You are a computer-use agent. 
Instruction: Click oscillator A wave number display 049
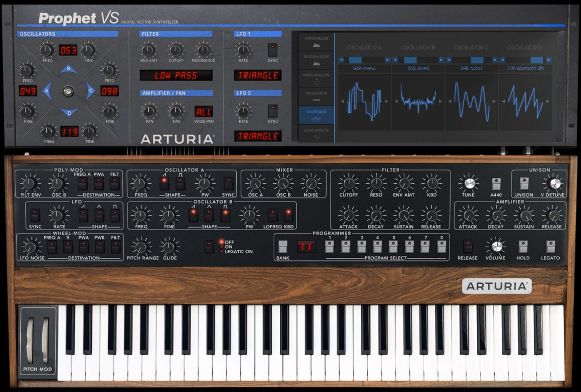tap(28, 91)
